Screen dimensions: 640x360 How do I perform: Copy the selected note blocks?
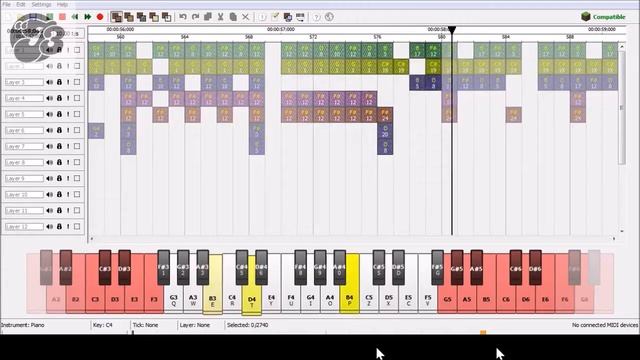[208, 17]
